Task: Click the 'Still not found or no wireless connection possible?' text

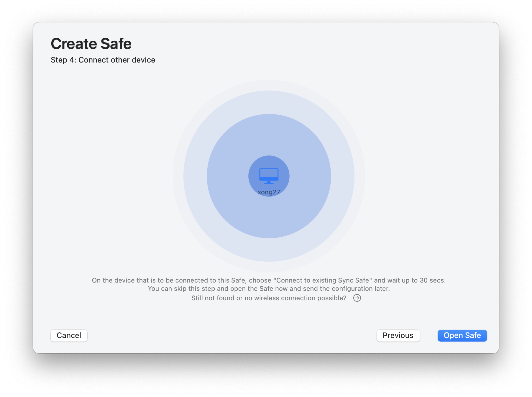Action: point(269,298)
